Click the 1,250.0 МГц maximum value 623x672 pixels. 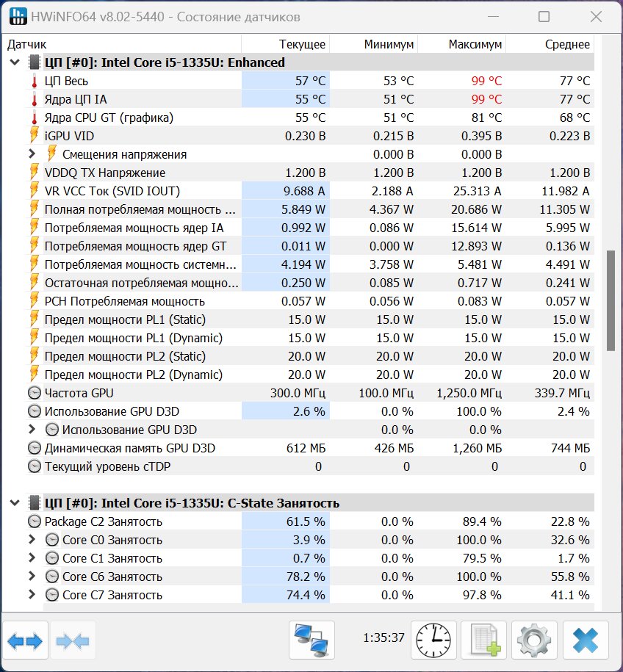coord(469,393)
